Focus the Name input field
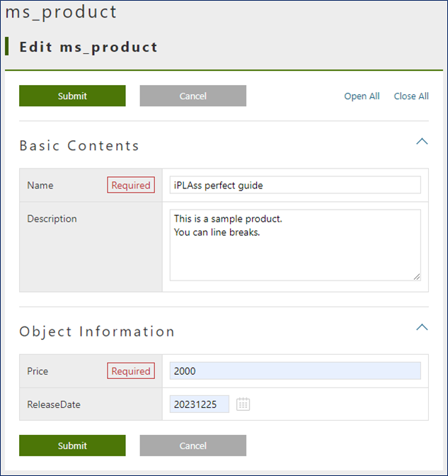The image size is (448, 476). [x=295, y=185]
